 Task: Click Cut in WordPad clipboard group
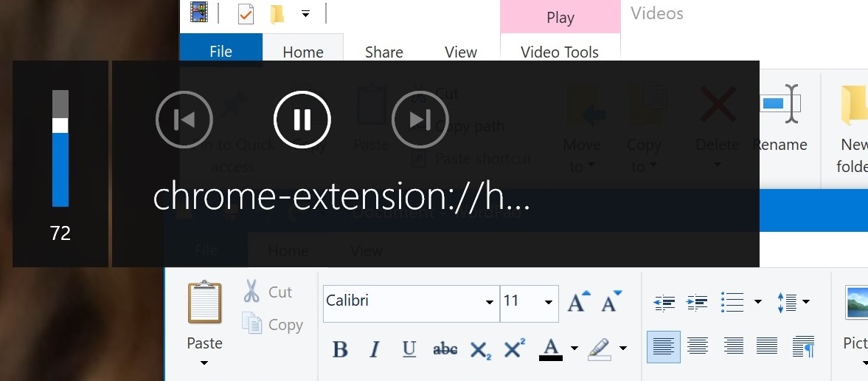pyautogui.click(x=268, y=292)
